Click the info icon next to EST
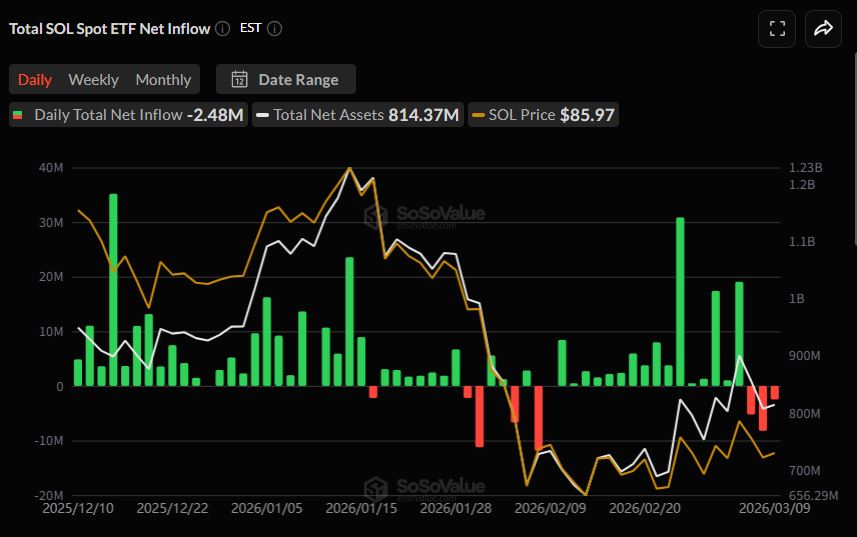The height and width of the screenshot is (537, 857). click(x=275, y=29)
